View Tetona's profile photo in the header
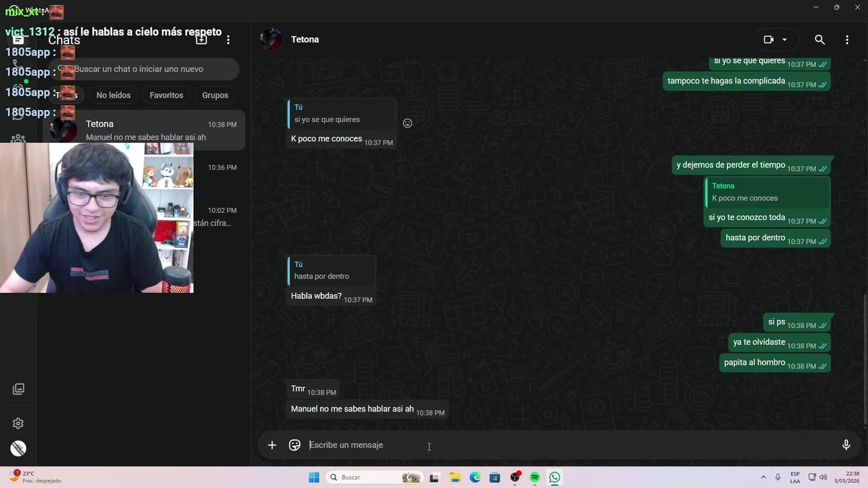This screenshot has width=868, height=488. (271, 39)
